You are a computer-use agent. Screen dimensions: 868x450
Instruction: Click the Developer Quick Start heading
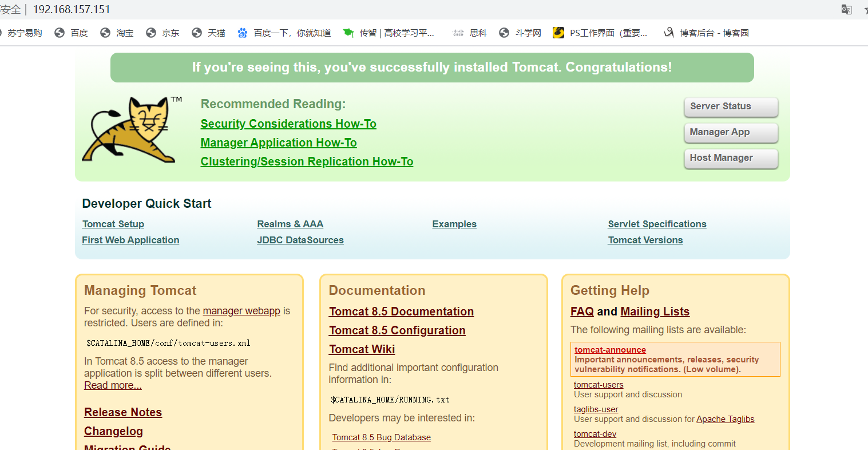146,204
